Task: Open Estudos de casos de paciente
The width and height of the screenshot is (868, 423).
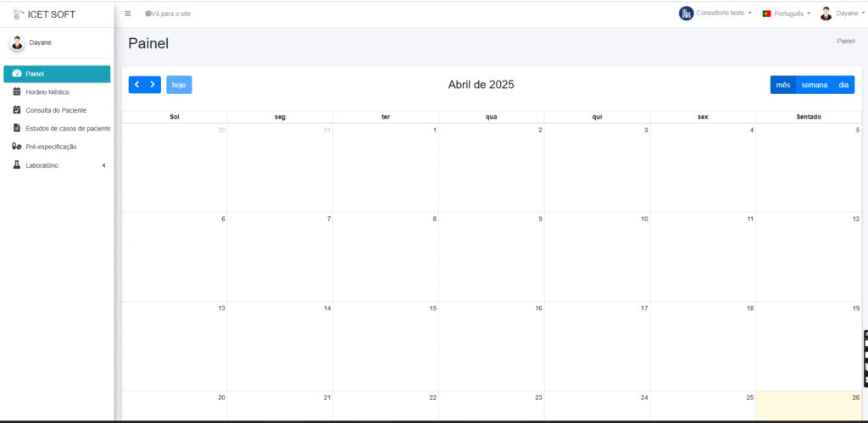Action: pos(57,129)
